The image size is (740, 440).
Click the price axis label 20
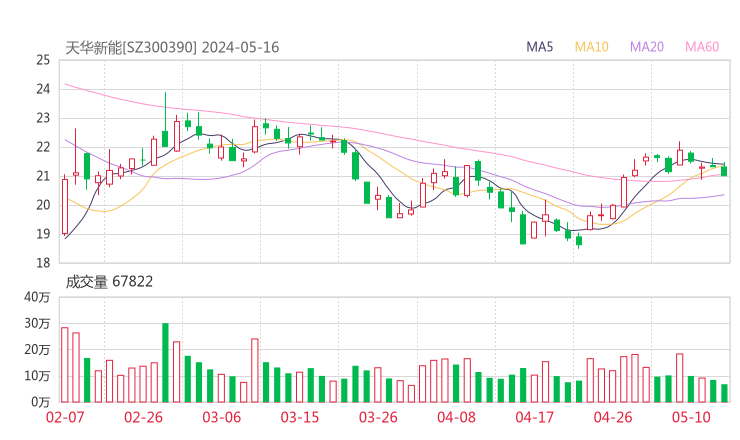click(x=43, y=205)
